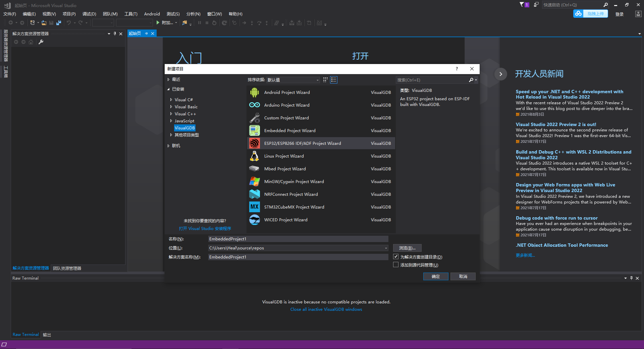Screen dimensions: 644x349
Task: Open the 视图(V) menu
Action: (49, 14)
